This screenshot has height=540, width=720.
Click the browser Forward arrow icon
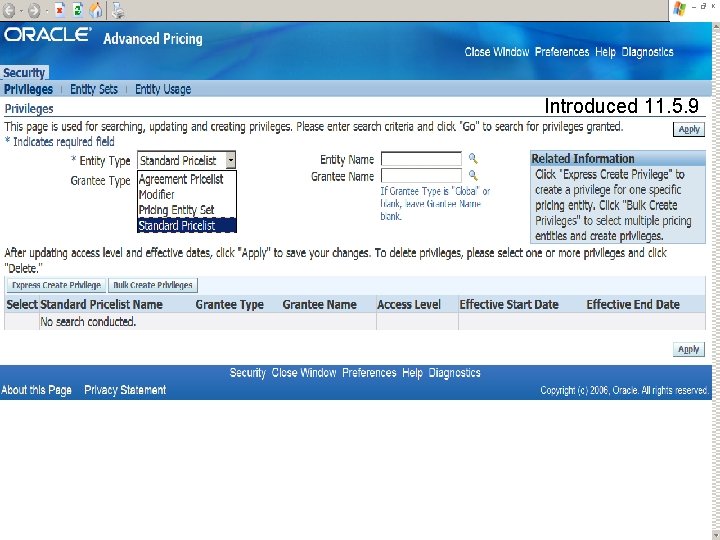pos(34,10)
